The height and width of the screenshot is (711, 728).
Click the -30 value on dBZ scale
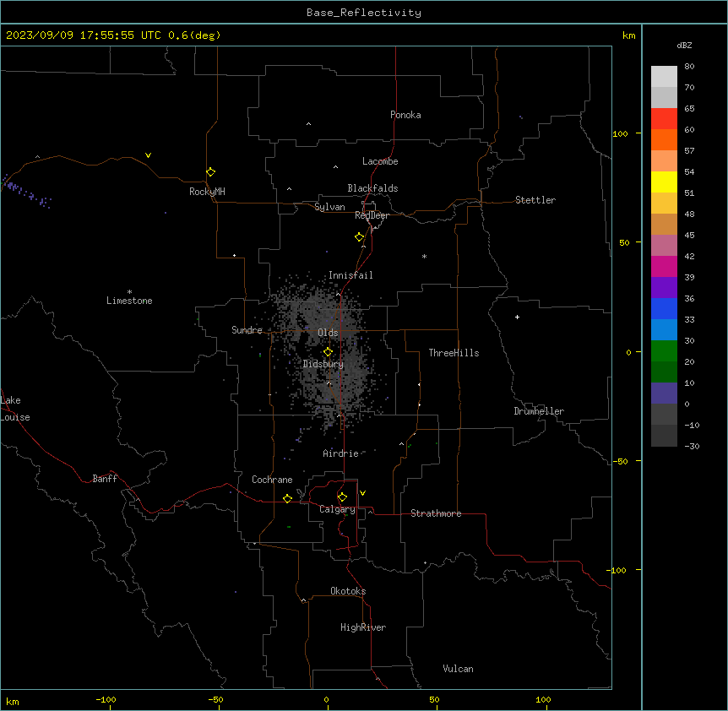pyautogui.click(x=692, y=446)
